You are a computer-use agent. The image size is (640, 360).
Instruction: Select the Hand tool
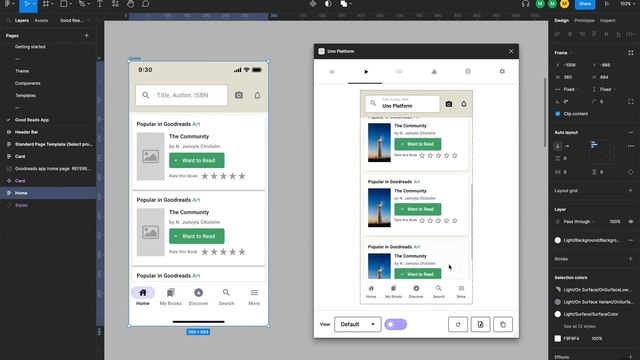pos(130,4)
